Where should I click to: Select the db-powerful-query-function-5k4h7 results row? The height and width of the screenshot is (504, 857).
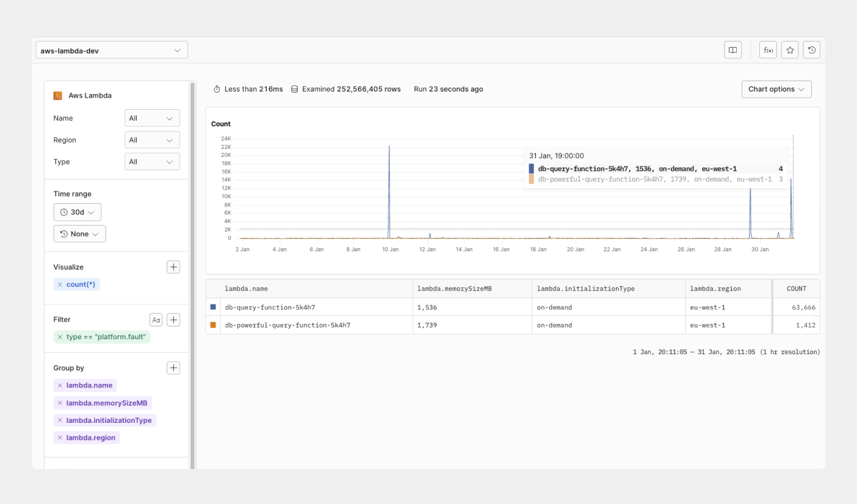[427, 325]
